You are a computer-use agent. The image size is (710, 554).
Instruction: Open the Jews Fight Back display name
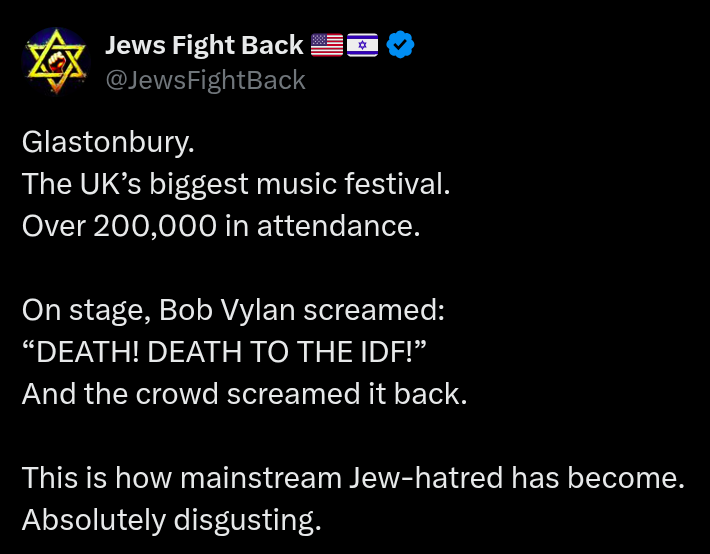click(x=204, y=45)
